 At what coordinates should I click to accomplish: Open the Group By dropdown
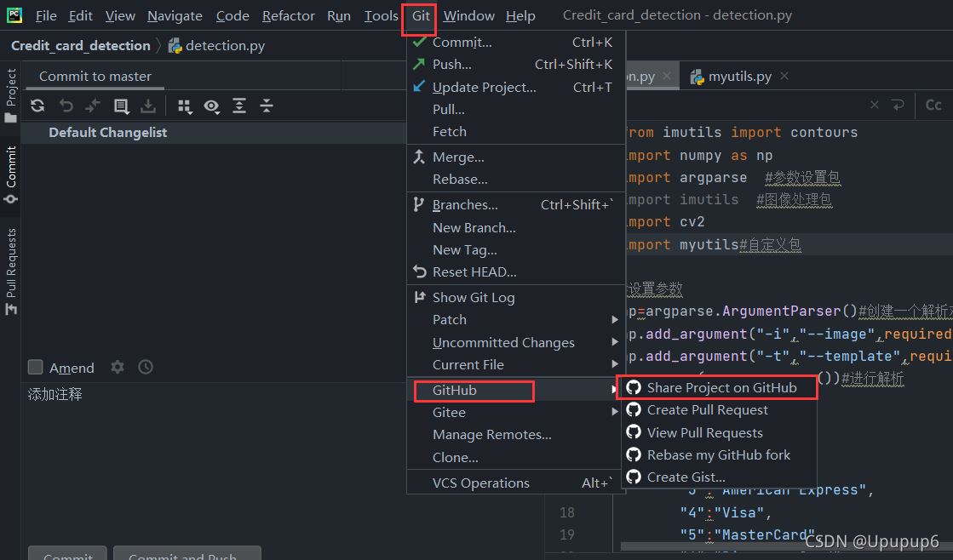(184, 106)
